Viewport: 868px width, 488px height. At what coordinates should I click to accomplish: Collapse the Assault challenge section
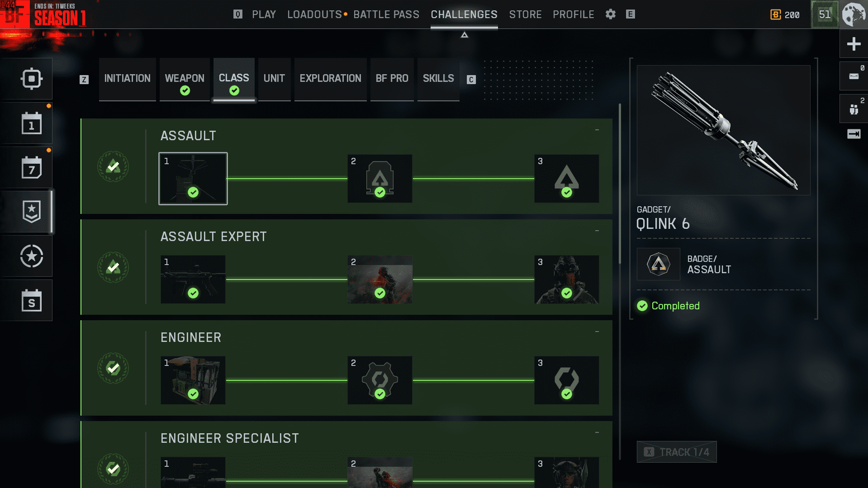[x=597, y=130]
